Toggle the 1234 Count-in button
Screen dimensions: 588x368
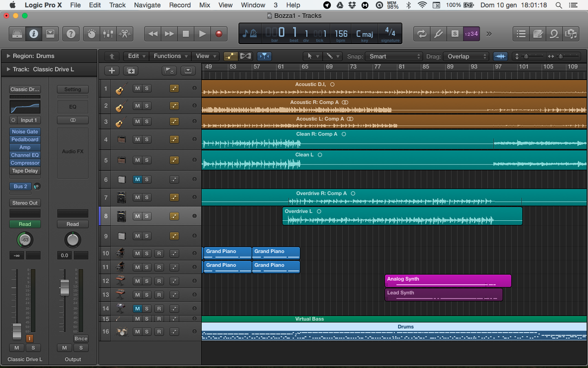(x=471, y=34)
